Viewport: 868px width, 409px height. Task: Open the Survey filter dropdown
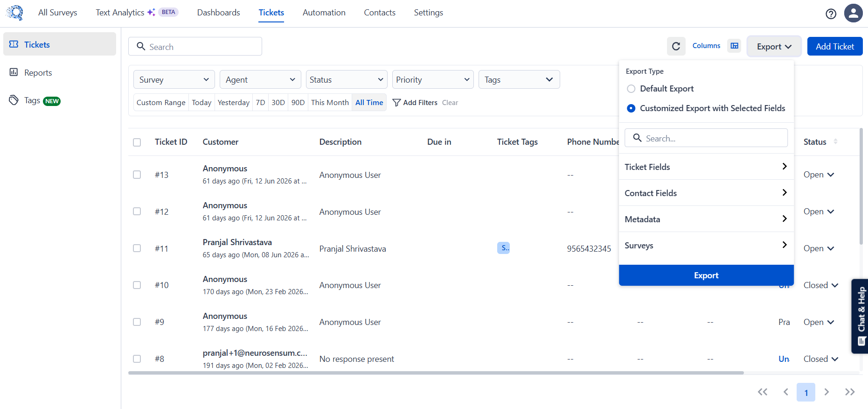(x=174, y=79)
